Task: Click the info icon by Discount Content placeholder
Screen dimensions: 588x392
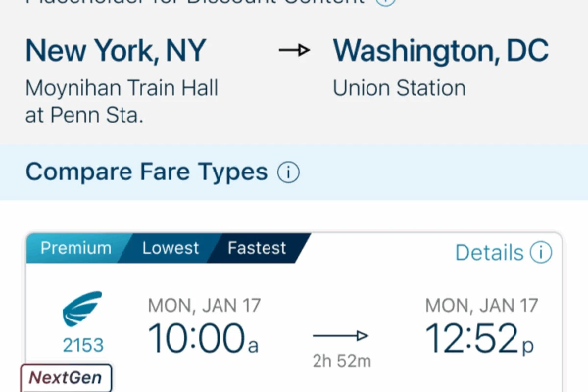Action: click(x=386, y=1)
